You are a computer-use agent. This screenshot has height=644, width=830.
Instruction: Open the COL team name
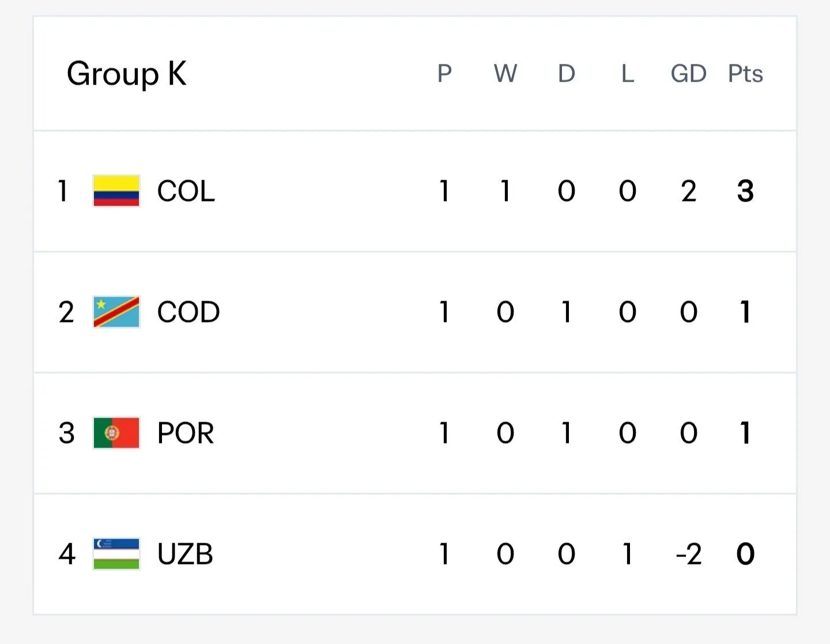[x=186, y=191]
